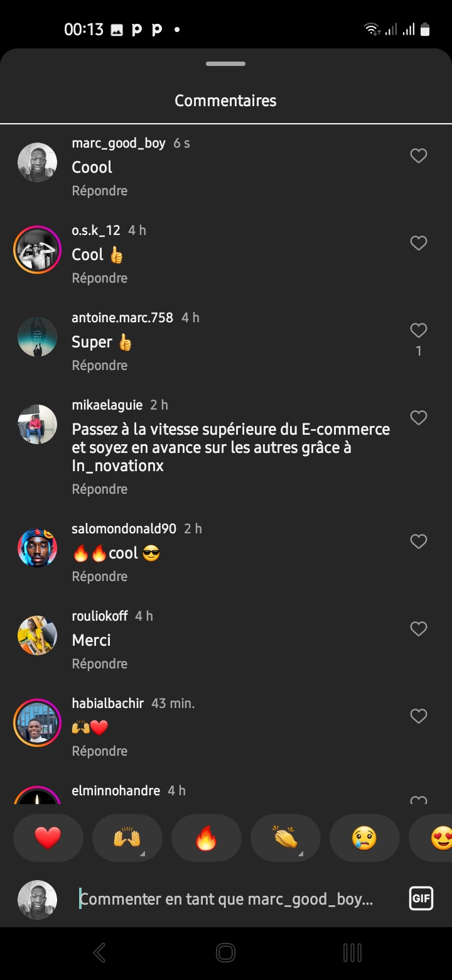Pick the fire emoji quick reaction
The height and width of the screenshot is (980, 452).
[x=206, y=838]
